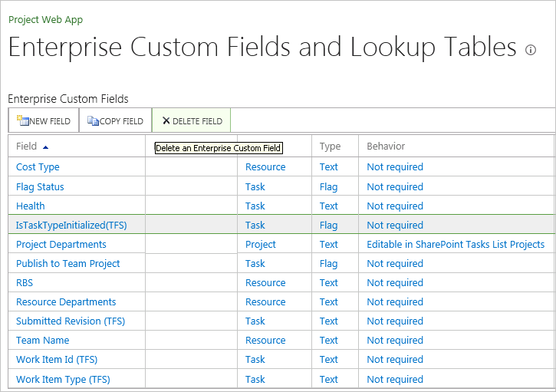Click the Delete Field X icon
Viewport: 556px width, 392px height.
coord(166,120)
